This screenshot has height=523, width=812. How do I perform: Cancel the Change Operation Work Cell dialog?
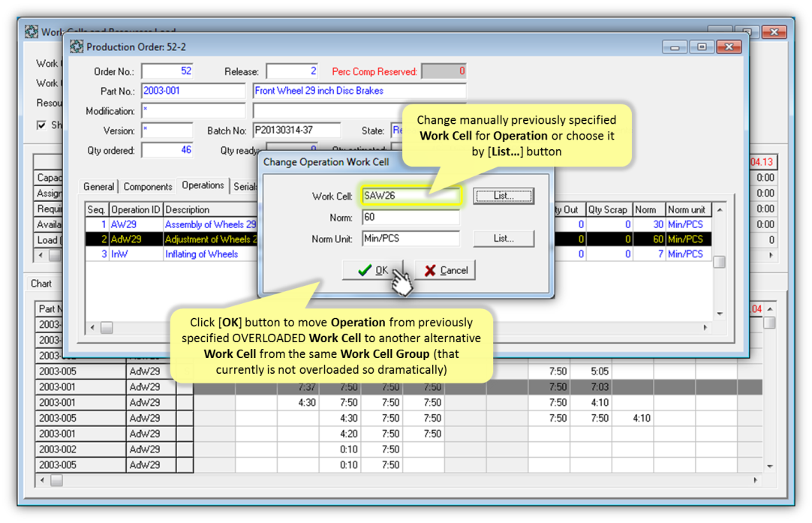coord(445,270)
